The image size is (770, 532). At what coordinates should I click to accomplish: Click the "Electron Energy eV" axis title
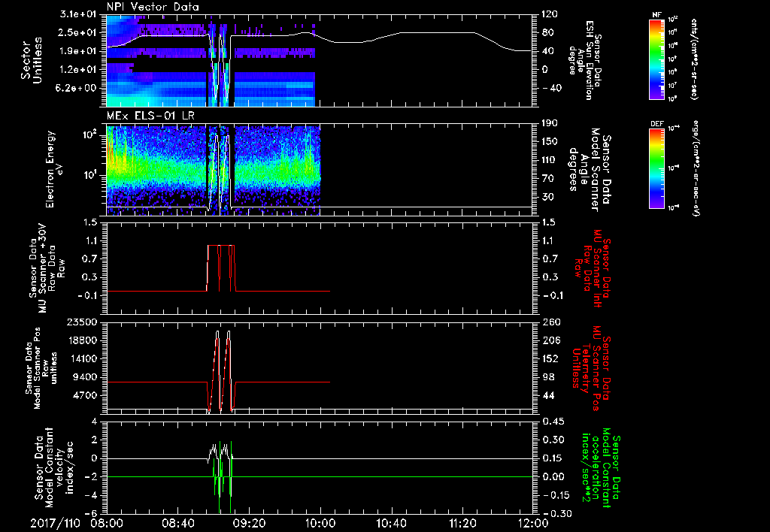[x=54, y=169]
